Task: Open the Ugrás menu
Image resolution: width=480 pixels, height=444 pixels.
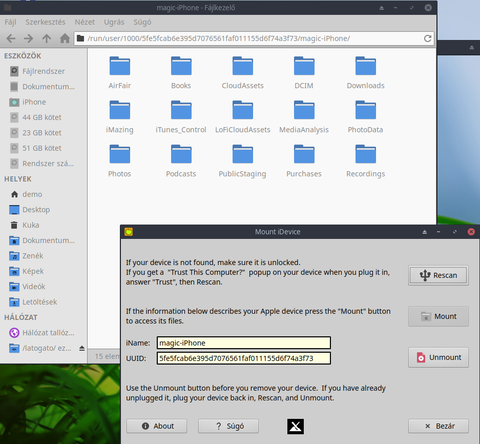Action: pyautogui.click(x=114, y=22)
